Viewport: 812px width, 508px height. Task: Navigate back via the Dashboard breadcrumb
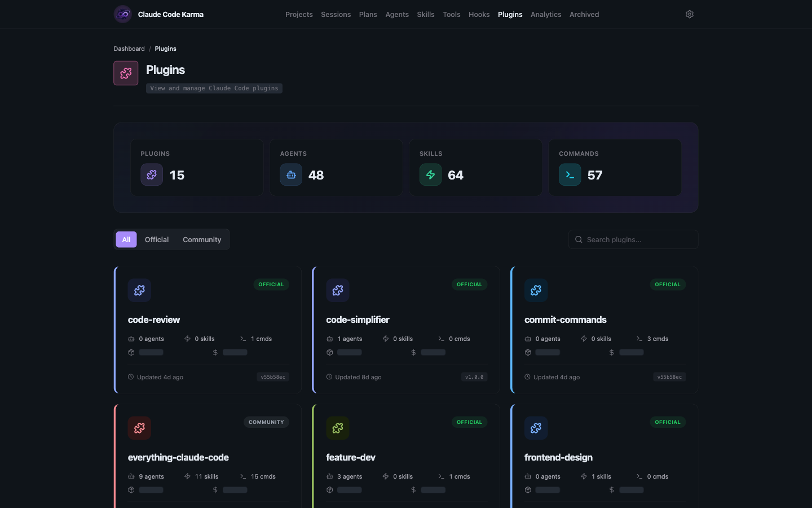coord(129,49)
